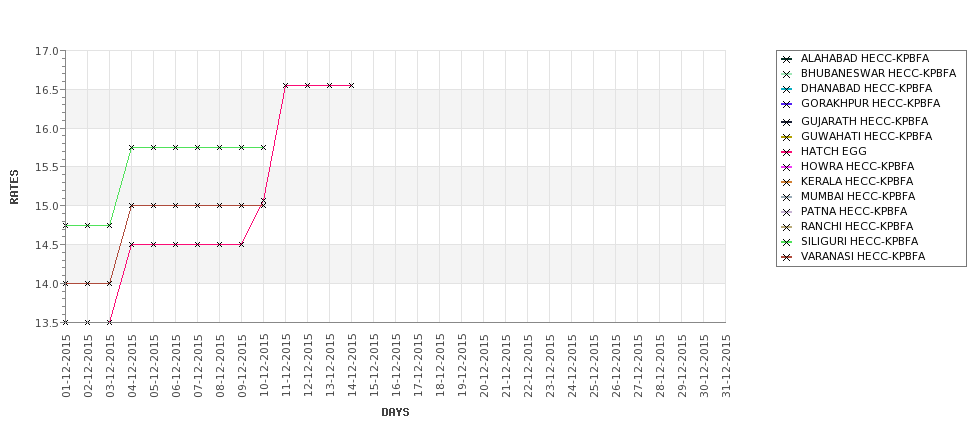Select the GUWAHATI HECC-KPBFA legend label

866,136
